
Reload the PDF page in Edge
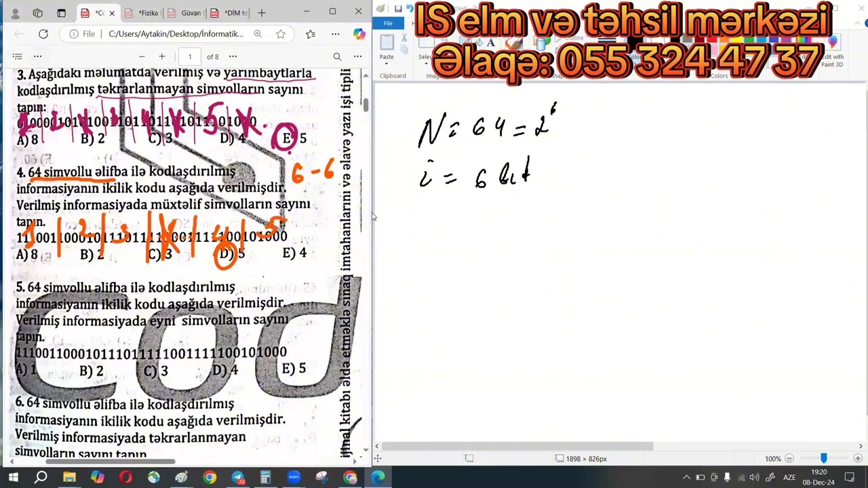43,34
